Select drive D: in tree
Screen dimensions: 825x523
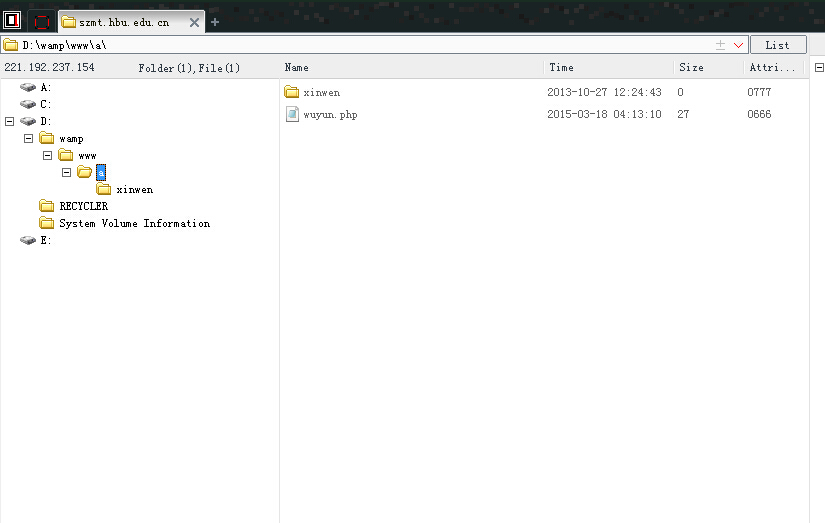(x=46, y=122)
